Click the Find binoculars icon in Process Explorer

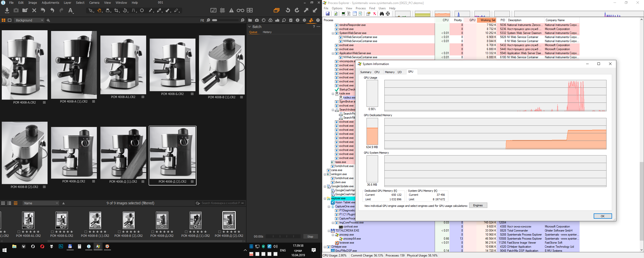382,14
